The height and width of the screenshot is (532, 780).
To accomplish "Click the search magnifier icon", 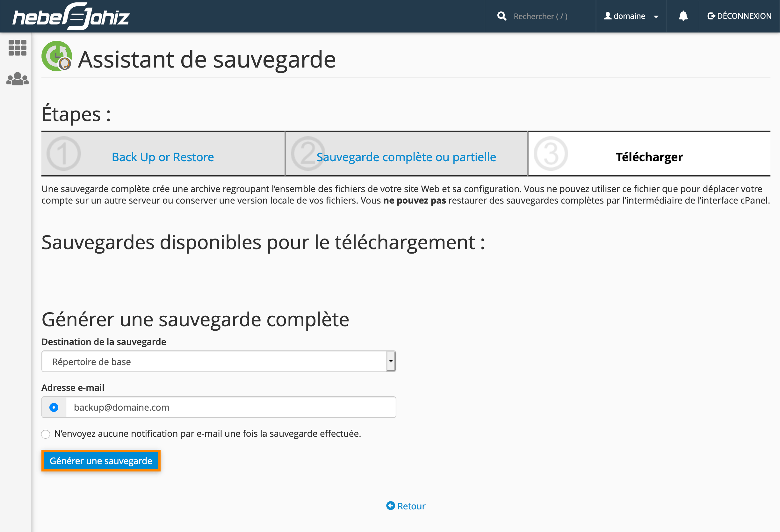I will pyautogui.click(x=502, y=16).
